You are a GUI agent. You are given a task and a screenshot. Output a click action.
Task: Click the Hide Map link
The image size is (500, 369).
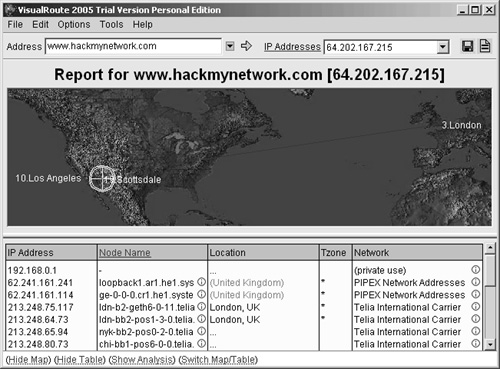[28, 360]
